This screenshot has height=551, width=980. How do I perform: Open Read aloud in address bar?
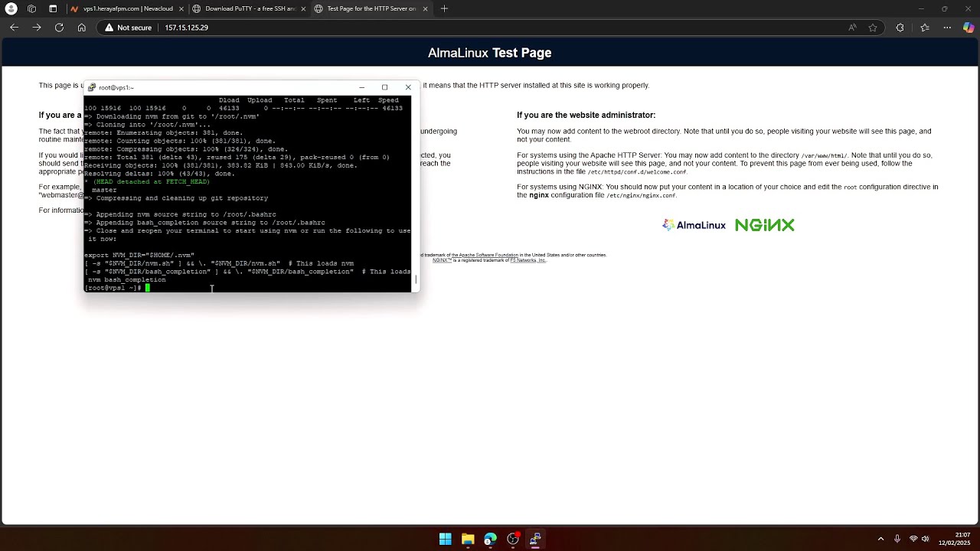[x=852, y=28]
